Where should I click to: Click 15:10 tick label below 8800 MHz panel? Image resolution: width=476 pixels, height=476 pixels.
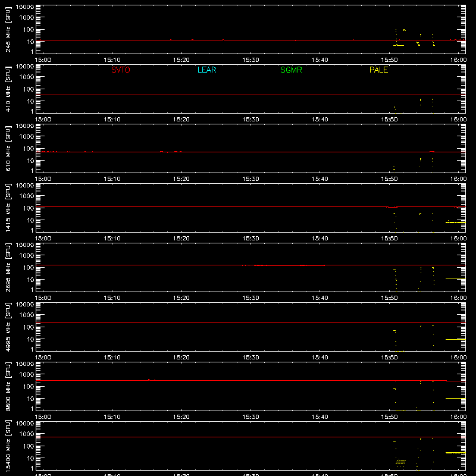[112, 417]
